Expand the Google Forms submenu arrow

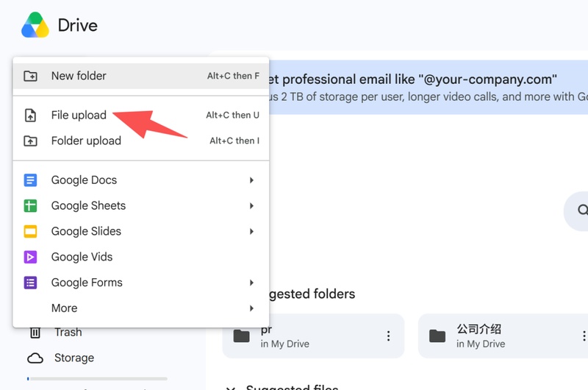point(251,283)
